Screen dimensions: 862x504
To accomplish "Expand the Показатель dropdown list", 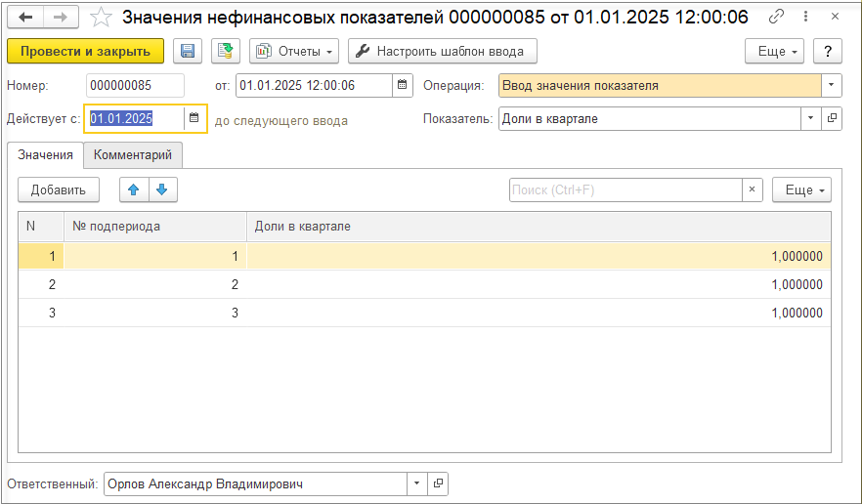I will pyautogui.click(x=811, y=118).
